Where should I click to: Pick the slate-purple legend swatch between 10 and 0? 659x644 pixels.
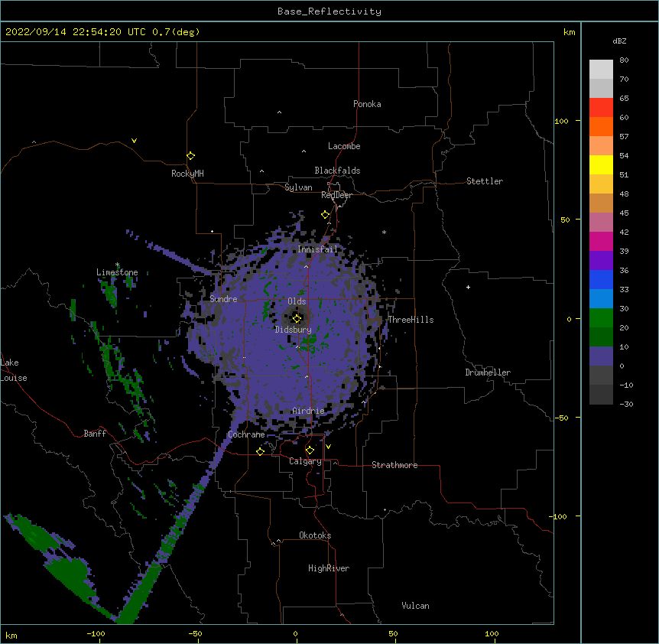pos(601,356)
